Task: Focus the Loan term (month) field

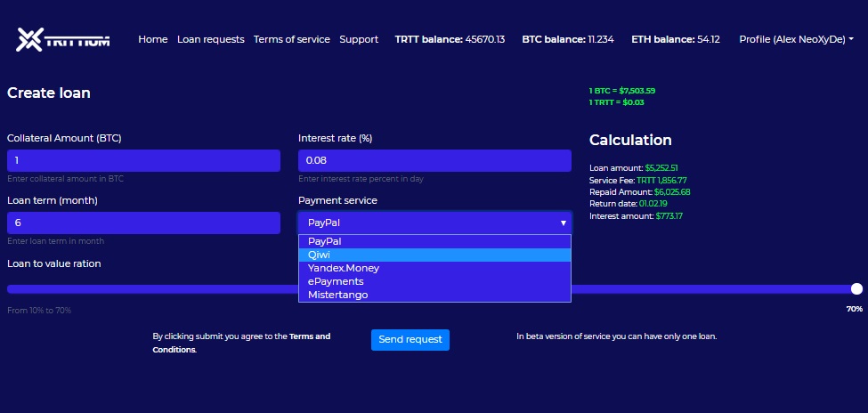Action: point(143,223)
